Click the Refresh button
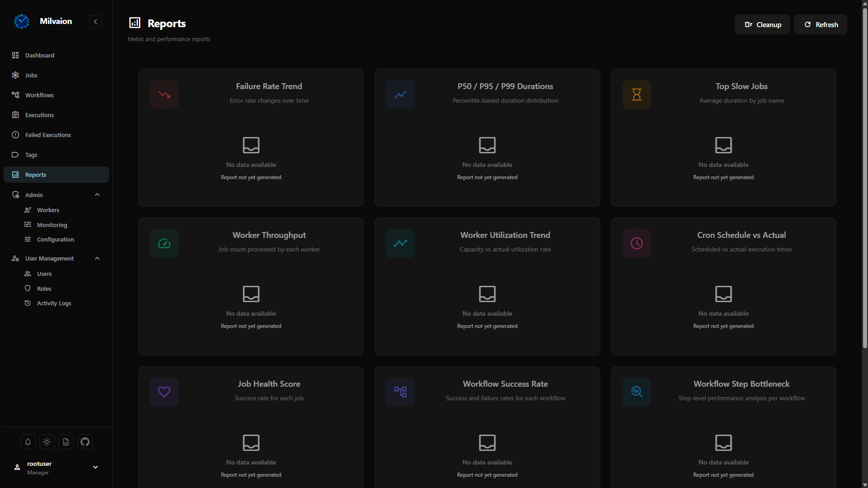 821,24
